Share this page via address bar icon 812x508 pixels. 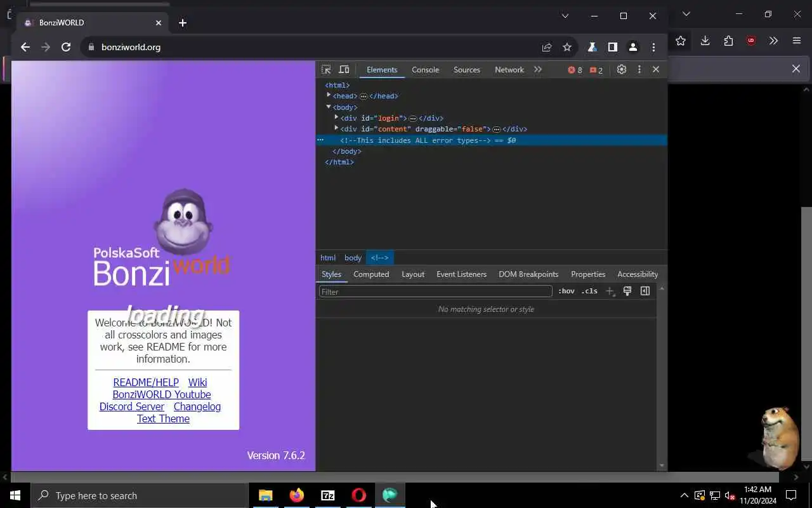tap(547, 47)
